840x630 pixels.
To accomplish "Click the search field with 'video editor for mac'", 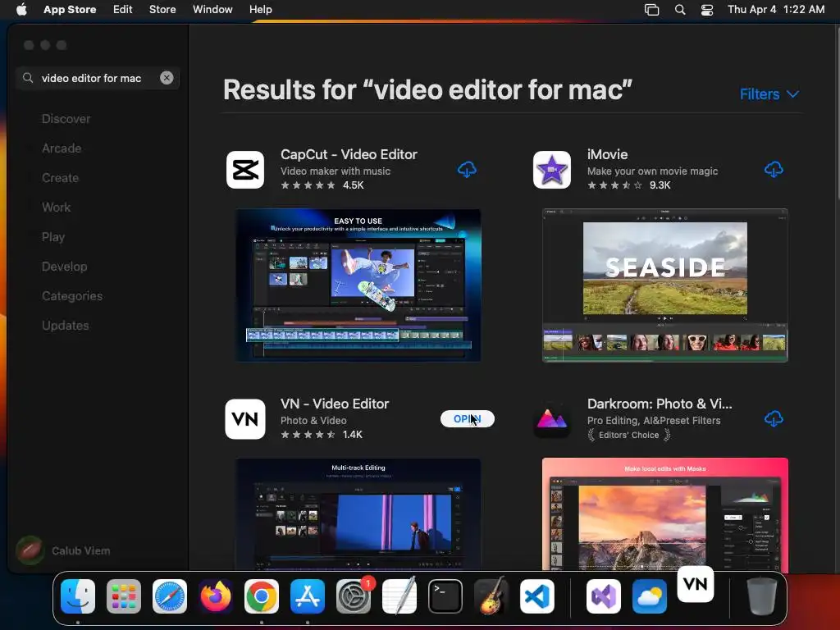I will click(x=97, y=78).
